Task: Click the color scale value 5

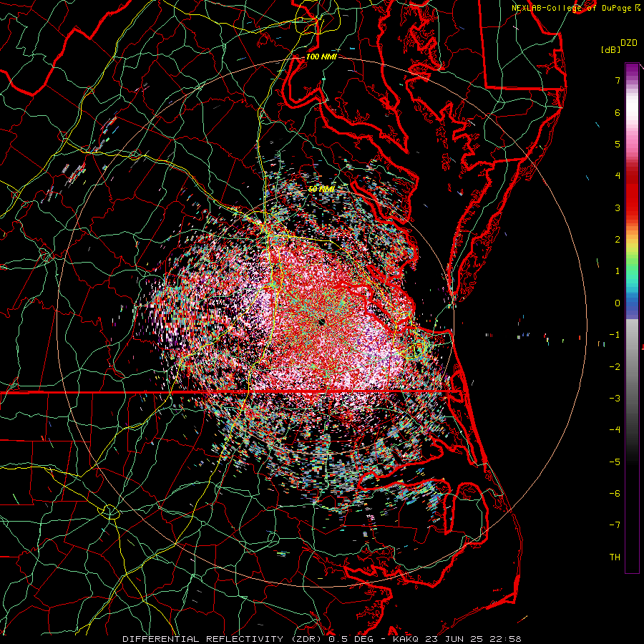Action: click(x=618, y=144)
